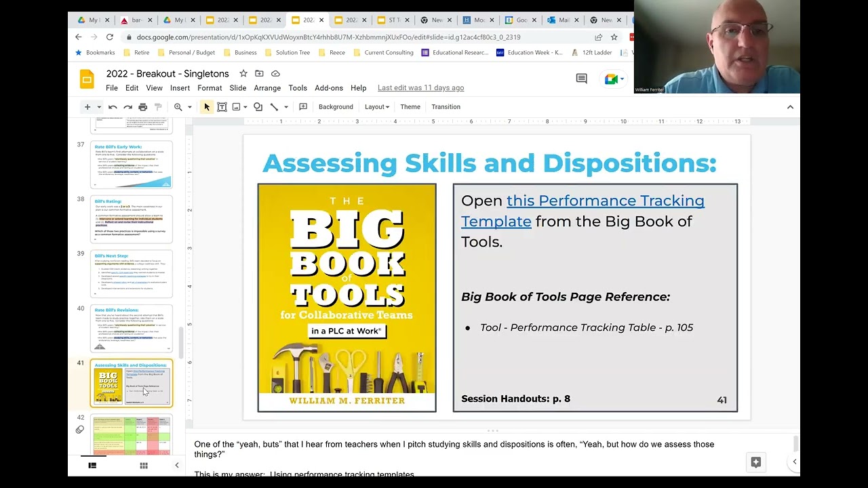Click the new slide plus button
The width and height of the screenshot is (868, 488).
pyautogui.click(x=87, y=107)
